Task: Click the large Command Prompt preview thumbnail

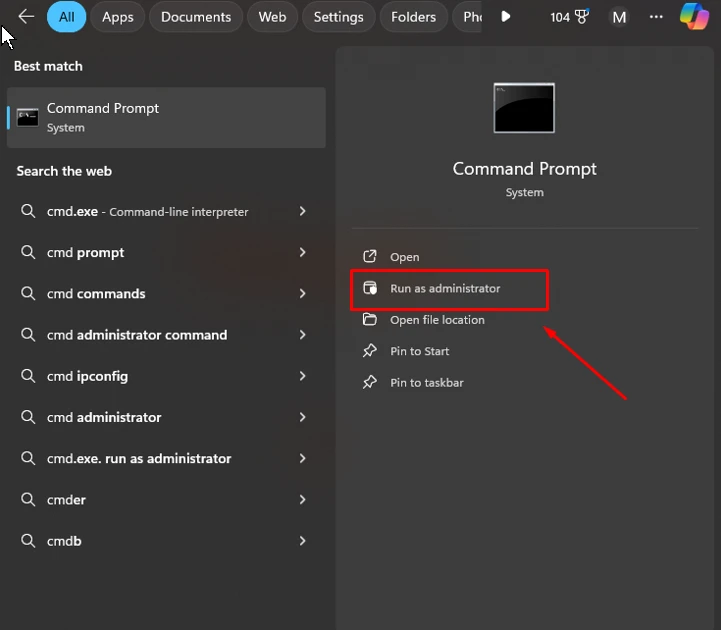Action: coord(524,108)
